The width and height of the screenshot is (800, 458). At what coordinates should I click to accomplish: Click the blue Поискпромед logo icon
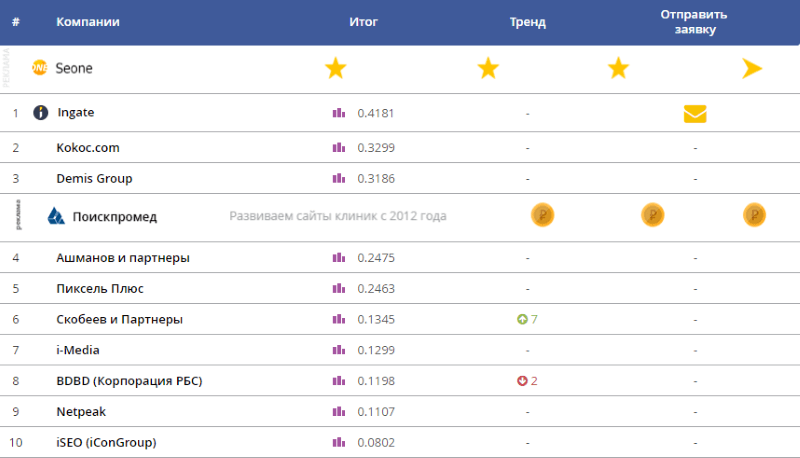tap(56, 216)
